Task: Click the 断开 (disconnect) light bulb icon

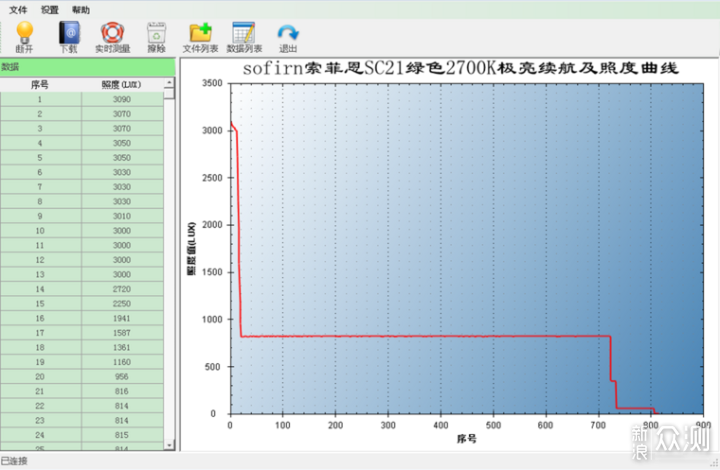Action: (x=25, y=33)
